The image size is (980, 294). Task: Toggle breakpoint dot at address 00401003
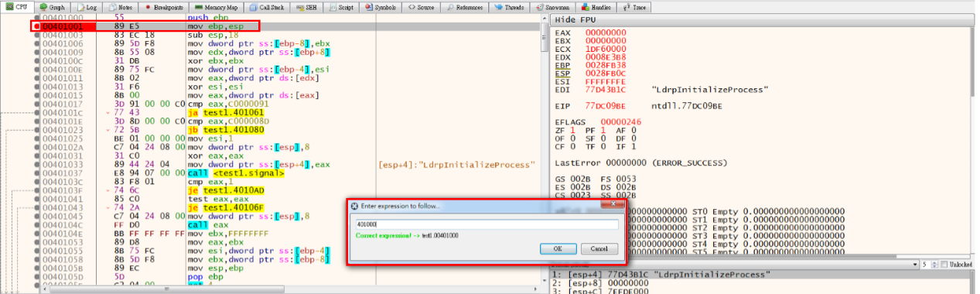click(36, 36)
